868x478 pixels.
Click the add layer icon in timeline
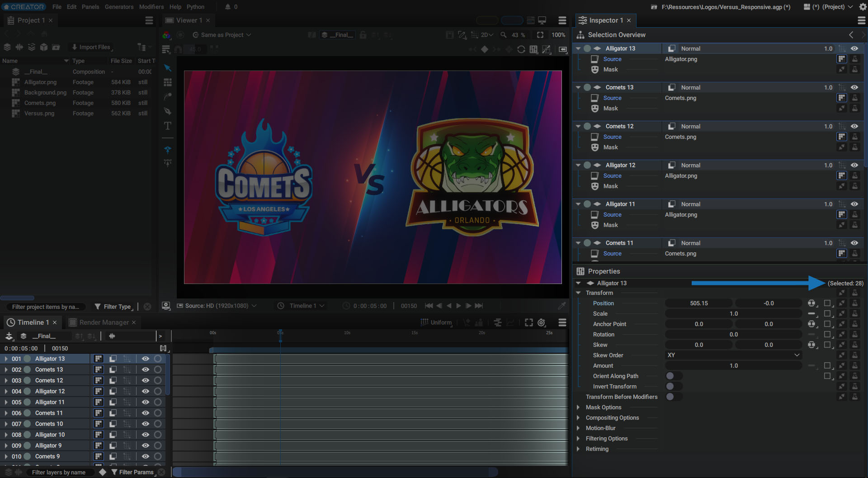(x=9, y=336)
